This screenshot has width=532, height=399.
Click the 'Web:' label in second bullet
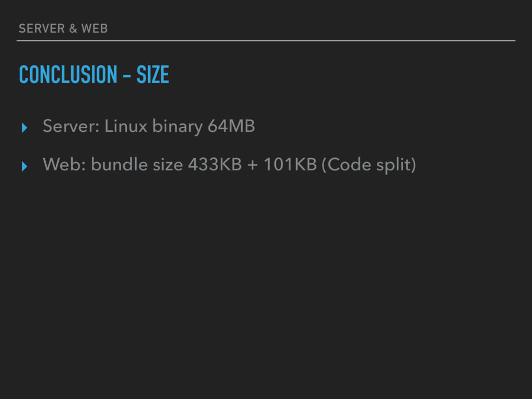point(64,165)
